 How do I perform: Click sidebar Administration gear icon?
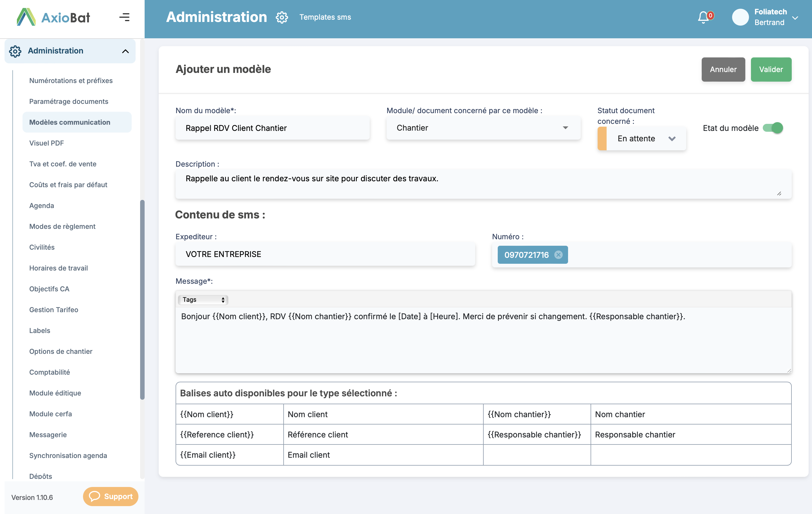15,51
